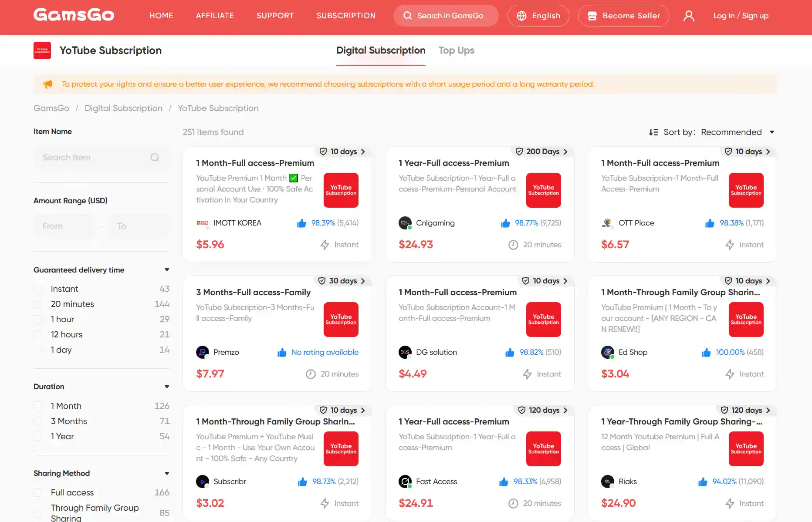Viewport: 812px width, 522px height.
Task: Open YoTube thumbnail on $7.97 Premzo card
Action: (341, 320)
